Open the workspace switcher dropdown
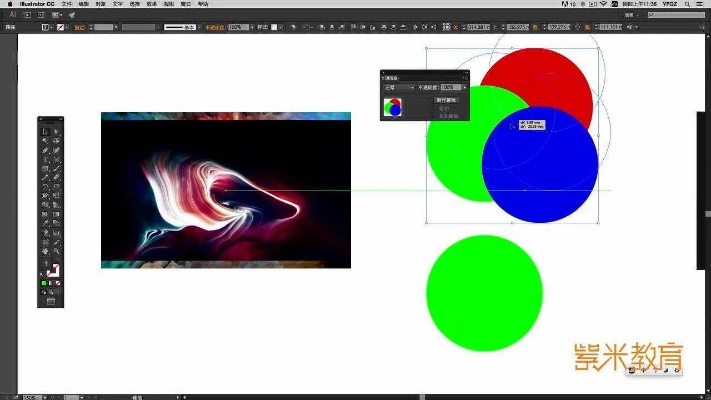The height and width of the screenshot is (400, 711). [x=632, y=15]
